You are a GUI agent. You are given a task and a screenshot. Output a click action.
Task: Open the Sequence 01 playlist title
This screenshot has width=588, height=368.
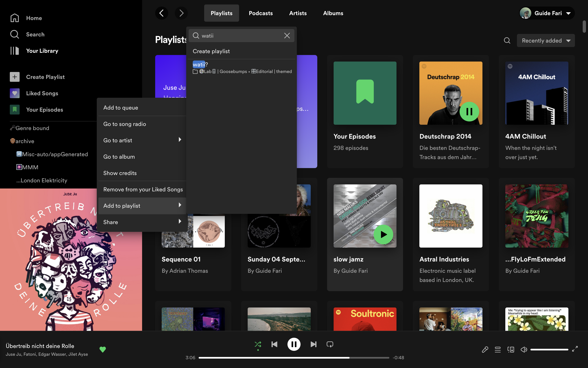coord(181,259)
